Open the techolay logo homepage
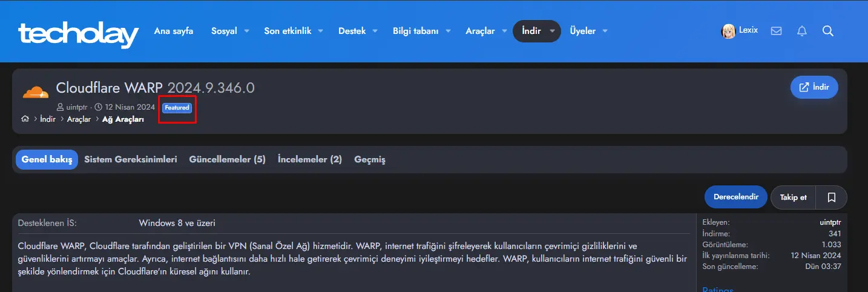The height and width of the screenshot is (292, 868). tap(78, 34)
